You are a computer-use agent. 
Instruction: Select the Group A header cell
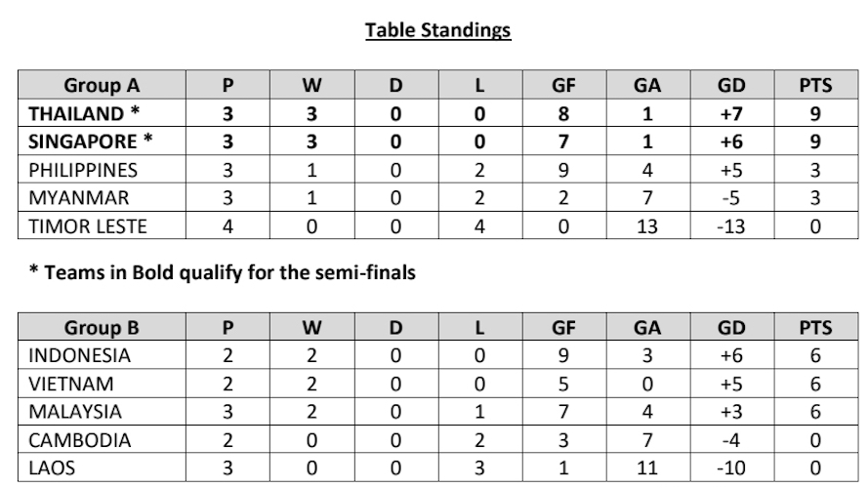[101, 85]
